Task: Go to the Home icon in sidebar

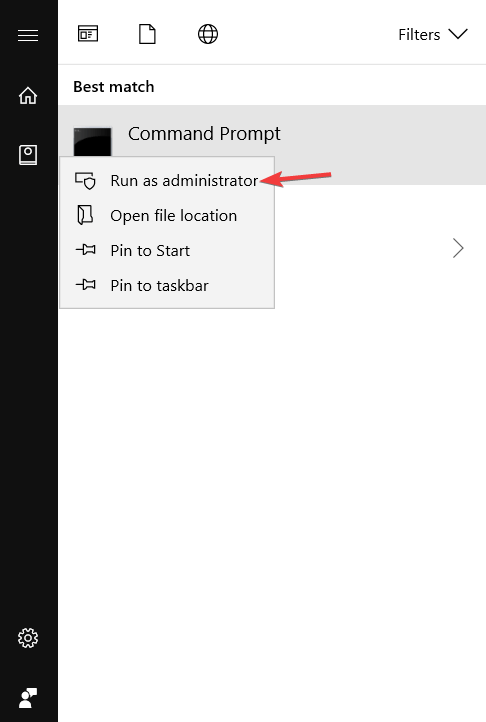Action: (28, 96)
